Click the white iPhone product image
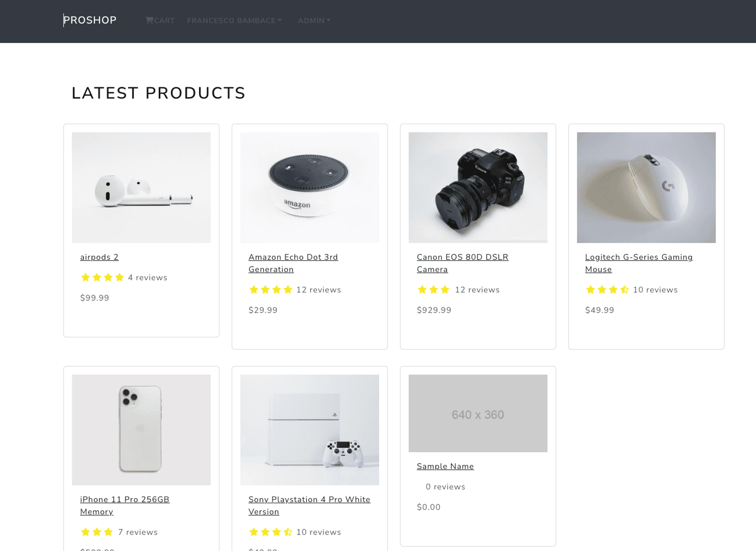Image resolution: width=756 pixels, height=551 pixels. (x=141, y=430)
